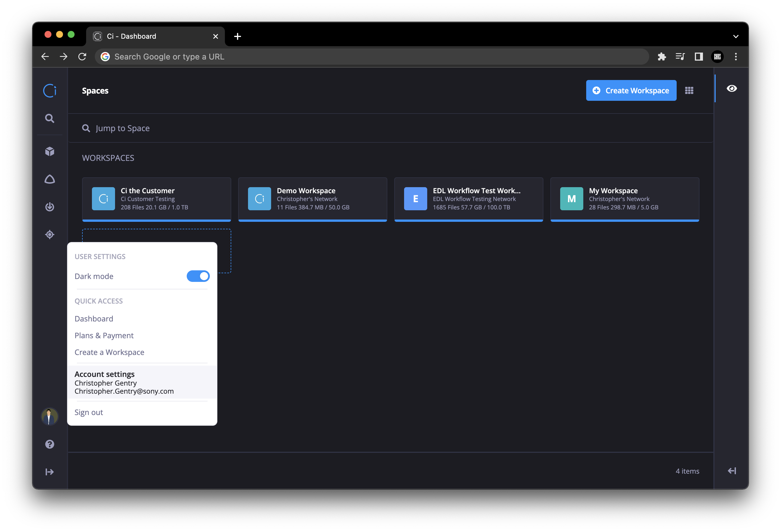Image resolution: width=781 pixels, height=532 pixels.
Task: Collapse the right panel with arrow icon
Action: point(732,471)
